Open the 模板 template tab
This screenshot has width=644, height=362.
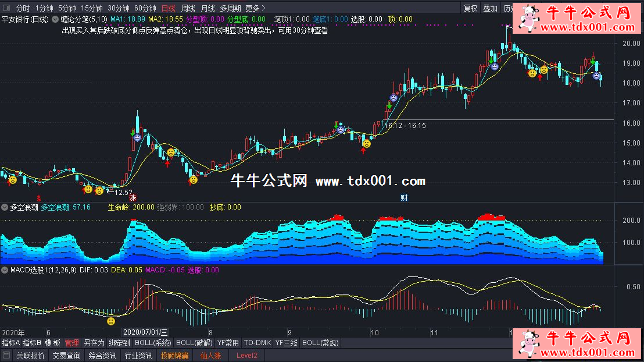[52, 343]
